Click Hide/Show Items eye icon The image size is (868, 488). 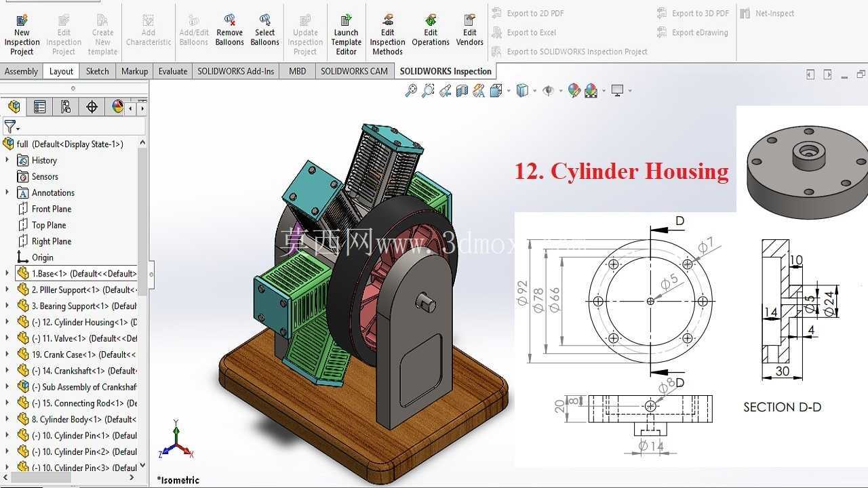click(x=548, y=90)
